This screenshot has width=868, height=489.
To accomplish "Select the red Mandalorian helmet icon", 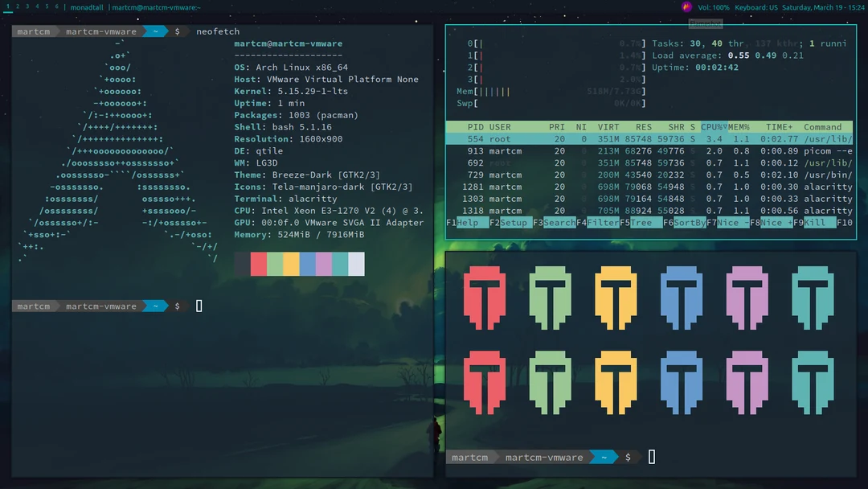I will point(485,298).
